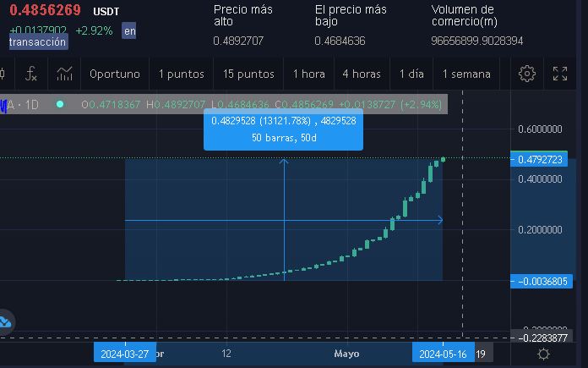This screenshot has height=368, width=588.
Task: Click the 2024-05-16 date marker
Action: click(444, 354)
